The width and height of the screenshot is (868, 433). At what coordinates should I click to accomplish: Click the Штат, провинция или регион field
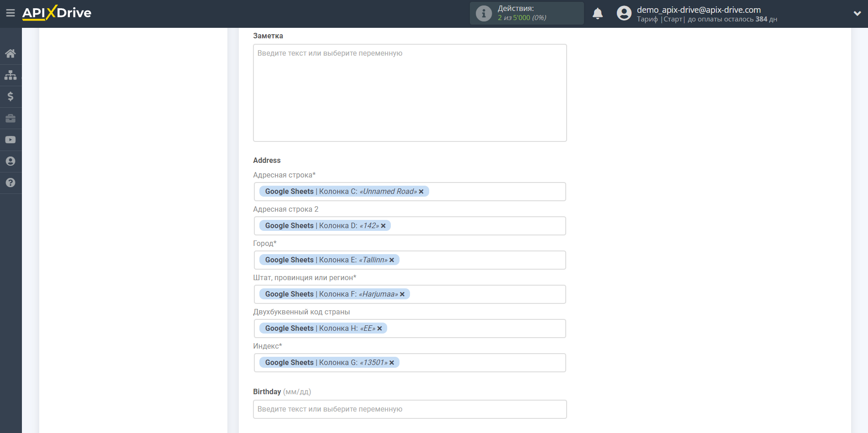tap(410, 294)
